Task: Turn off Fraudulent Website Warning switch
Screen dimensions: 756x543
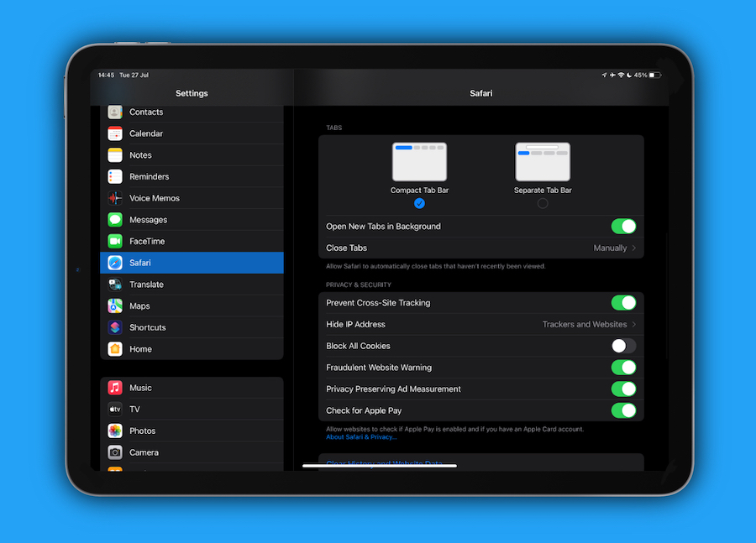Action: pyautogui.click(x=623, y=368)
